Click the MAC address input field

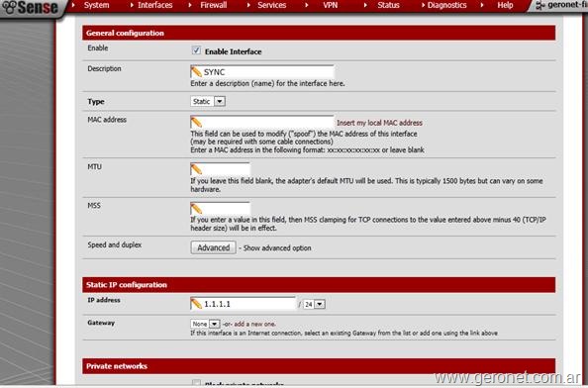(262, 122)
